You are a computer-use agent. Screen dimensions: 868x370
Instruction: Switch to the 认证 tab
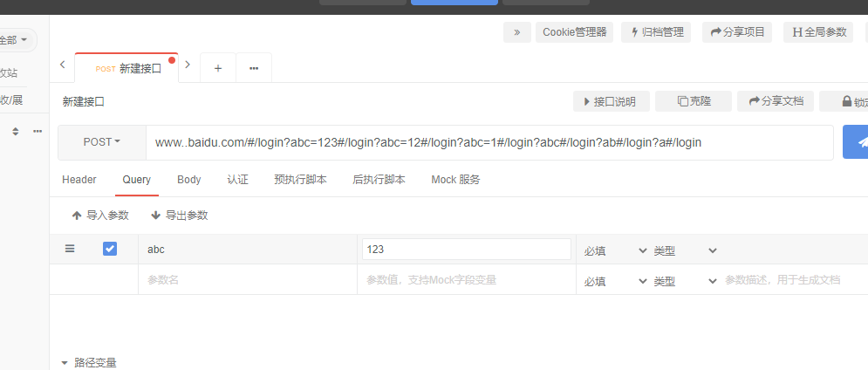pyautogui.click(x=237, y=180)
